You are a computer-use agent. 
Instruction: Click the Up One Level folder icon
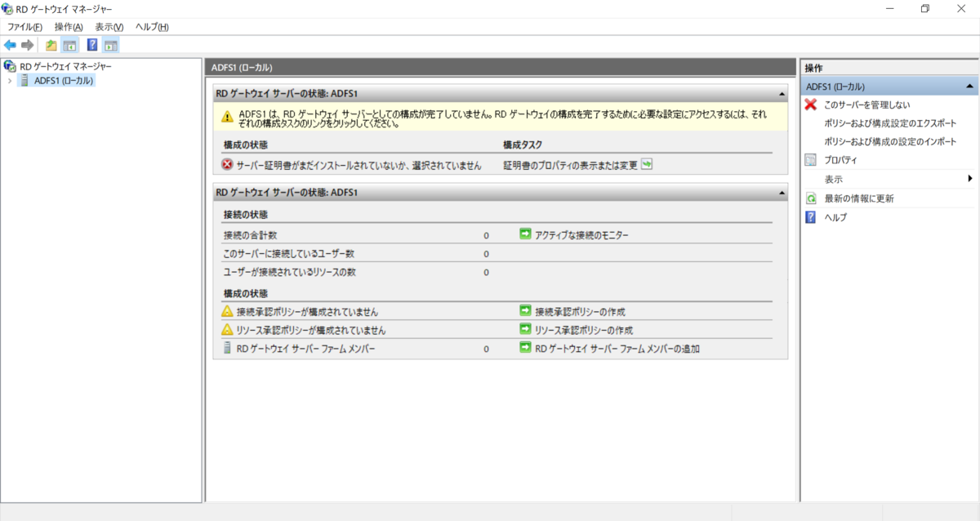pyautogui.click(x=51, y=45)
